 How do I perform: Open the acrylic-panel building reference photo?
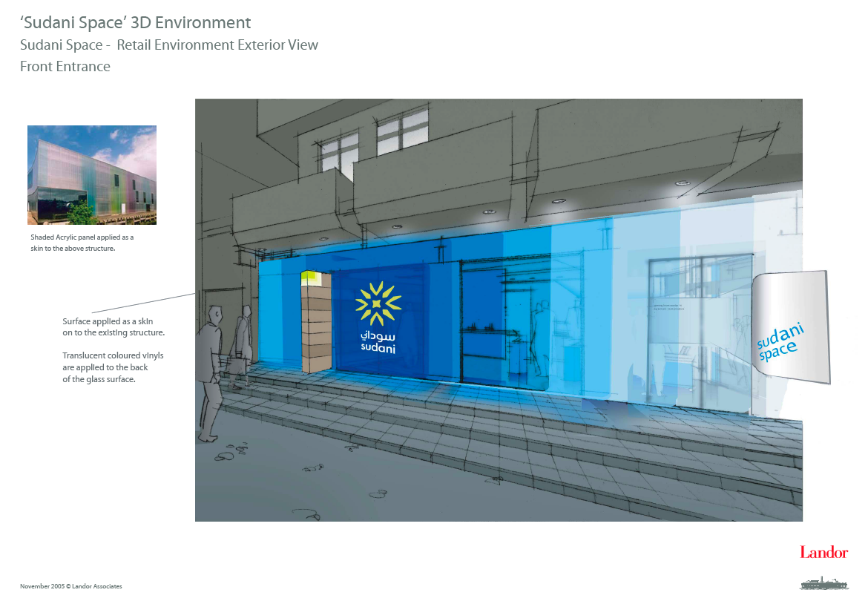coord(92,175)
